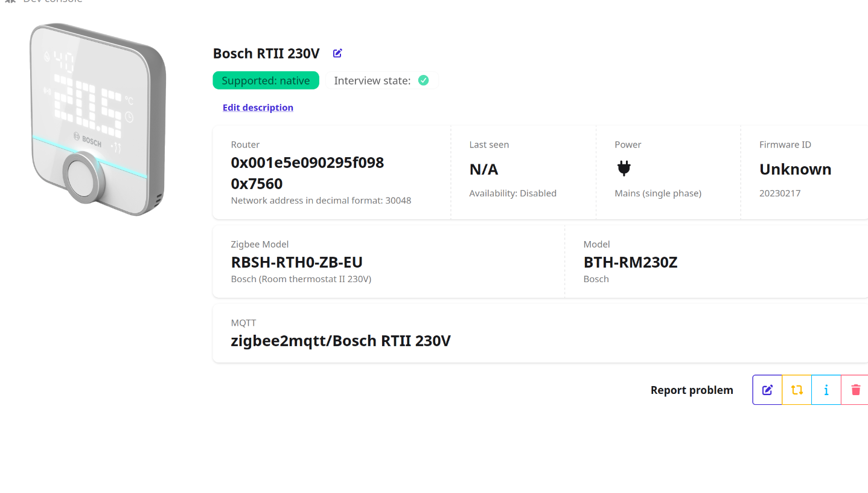Click the Bosch vendor link under Model
The width and height of the screenshot is (868, 493).
(596, 279)
